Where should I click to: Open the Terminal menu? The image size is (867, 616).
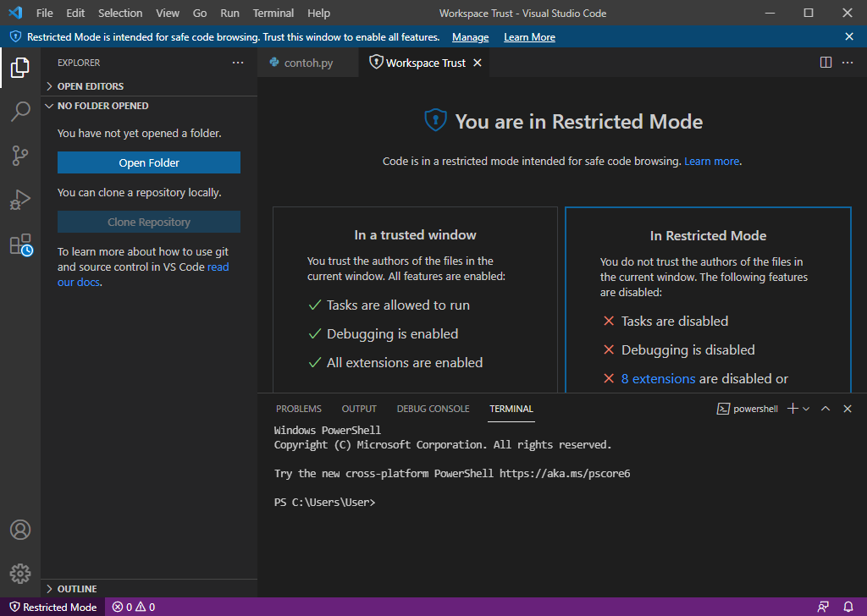coord(273,13)
